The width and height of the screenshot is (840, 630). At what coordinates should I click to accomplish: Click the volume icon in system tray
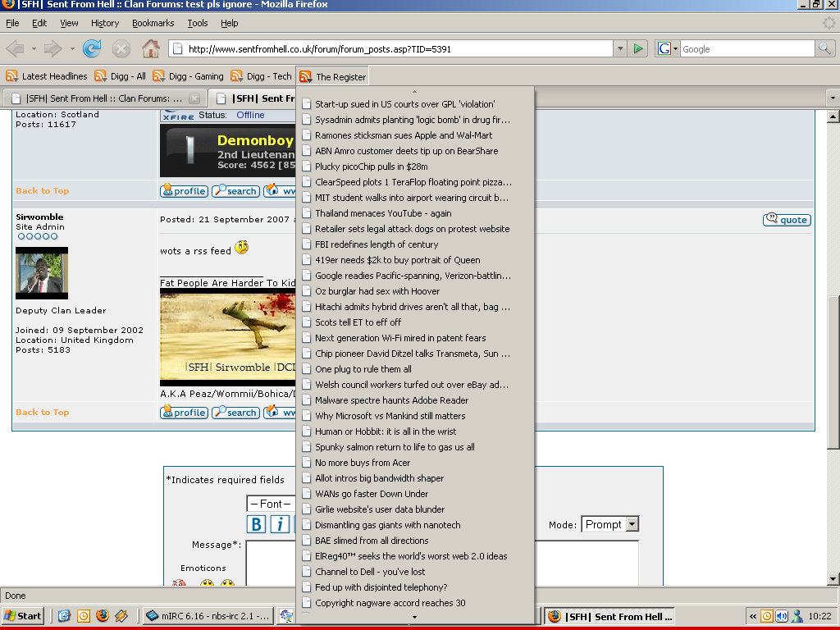coord(781,616)
